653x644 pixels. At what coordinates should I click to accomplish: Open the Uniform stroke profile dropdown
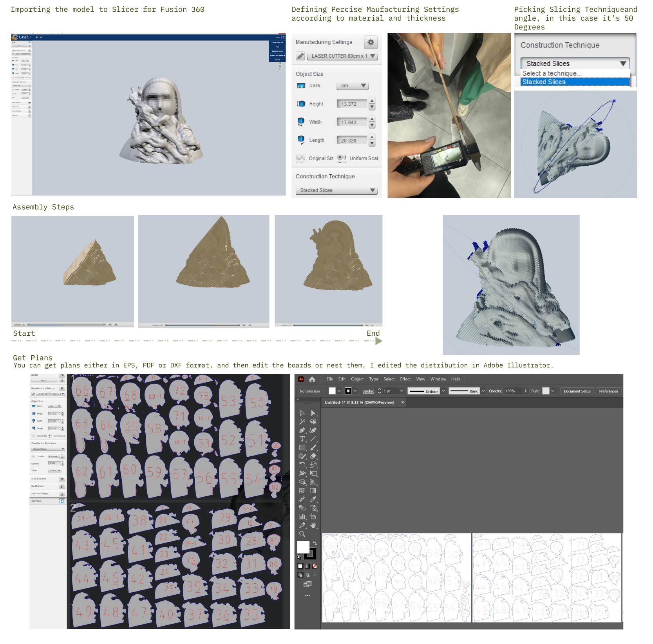443,391
